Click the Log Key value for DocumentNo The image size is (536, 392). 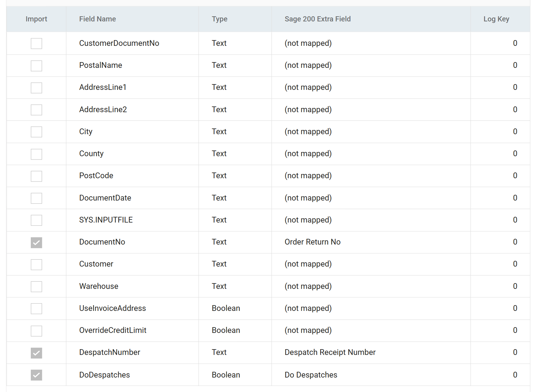pyautogui.click(x=515, y=242)
